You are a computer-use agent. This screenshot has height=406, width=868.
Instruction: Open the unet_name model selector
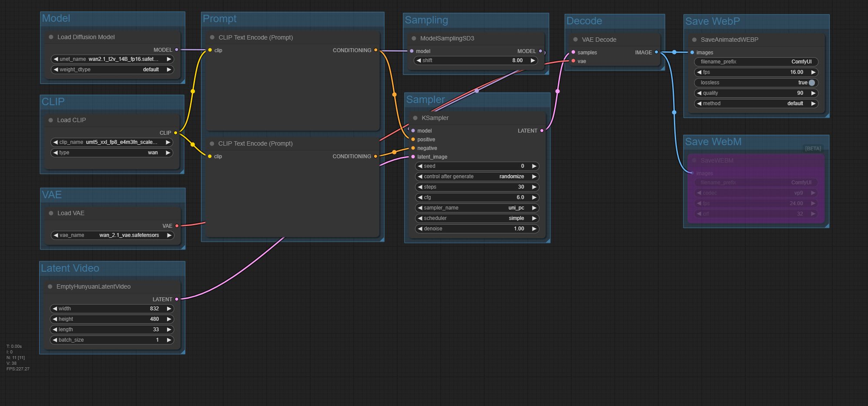click(112, 59)
